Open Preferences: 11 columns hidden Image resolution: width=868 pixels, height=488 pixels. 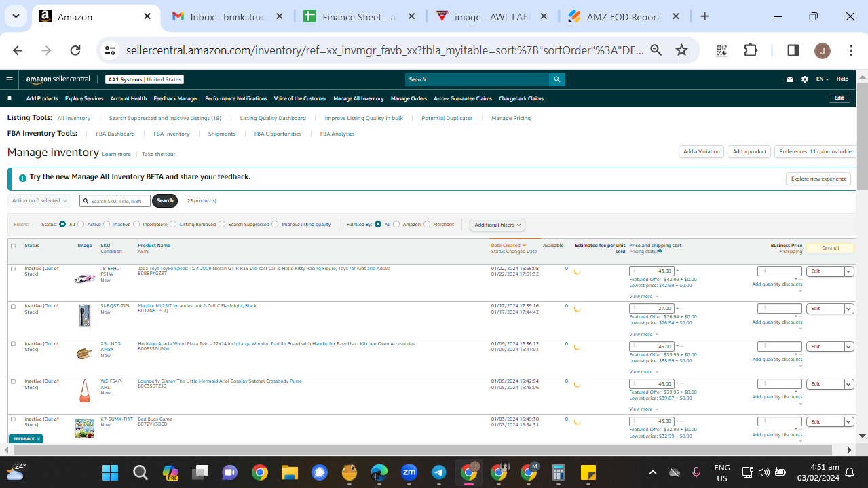(x=816, y=151)
